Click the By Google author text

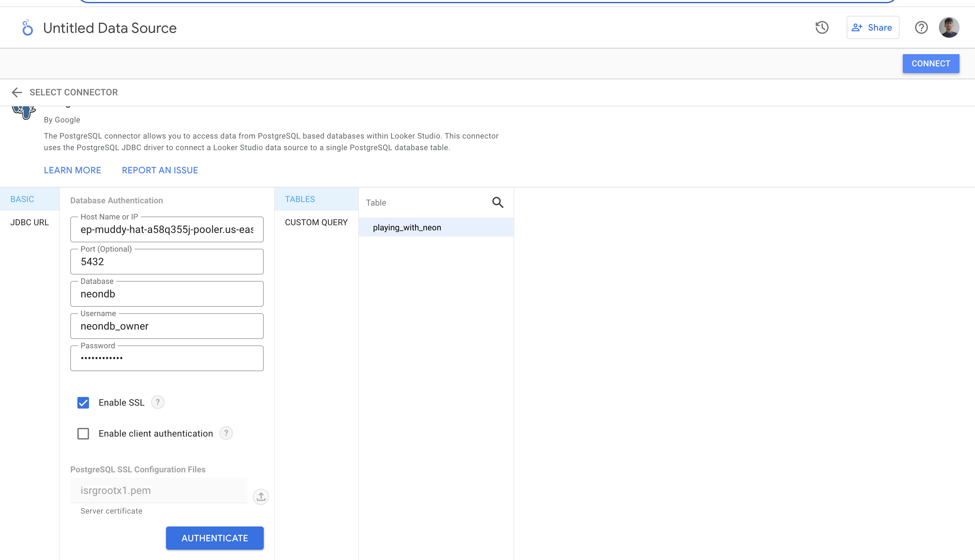click(x=62, y=120)
